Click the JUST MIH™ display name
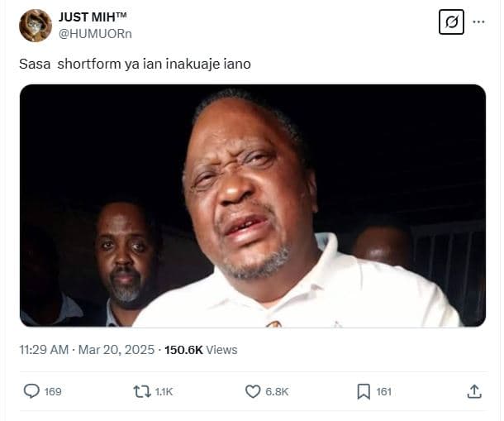The image size is (504, 421). (93, 17)
